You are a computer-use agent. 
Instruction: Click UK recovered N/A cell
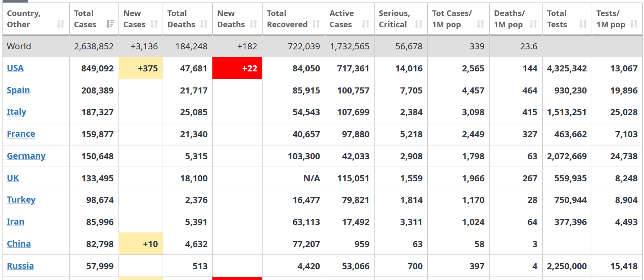(x=293, y=178)
